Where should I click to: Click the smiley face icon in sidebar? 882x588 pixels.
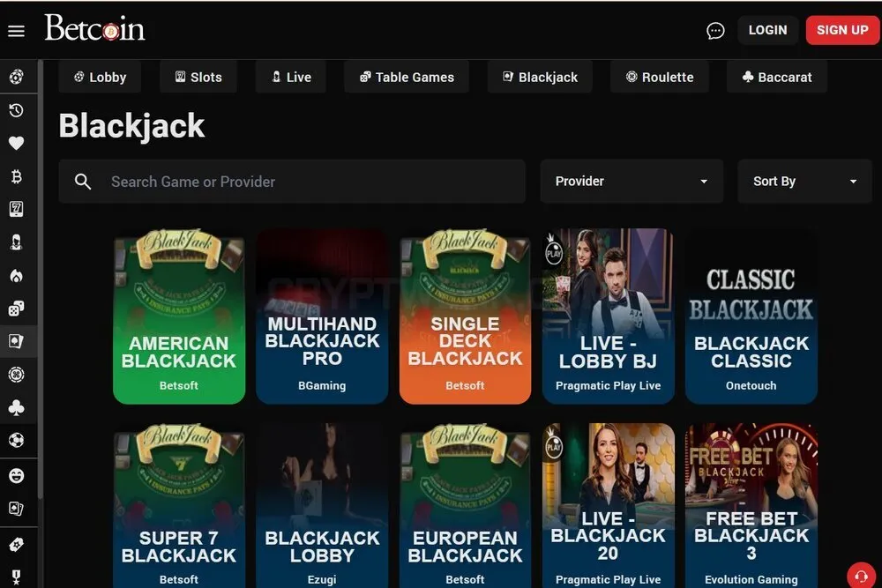16,475
